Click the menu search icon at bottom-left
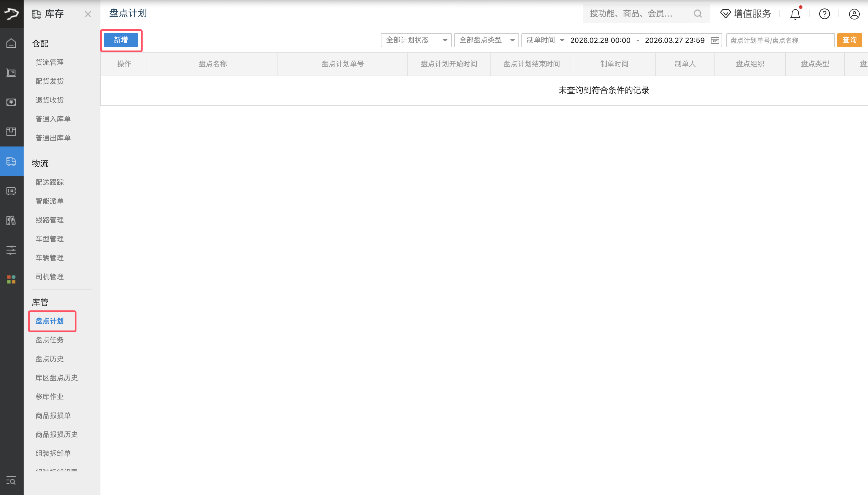The height and width of the screenshot is (495, 868). [11, 481]
